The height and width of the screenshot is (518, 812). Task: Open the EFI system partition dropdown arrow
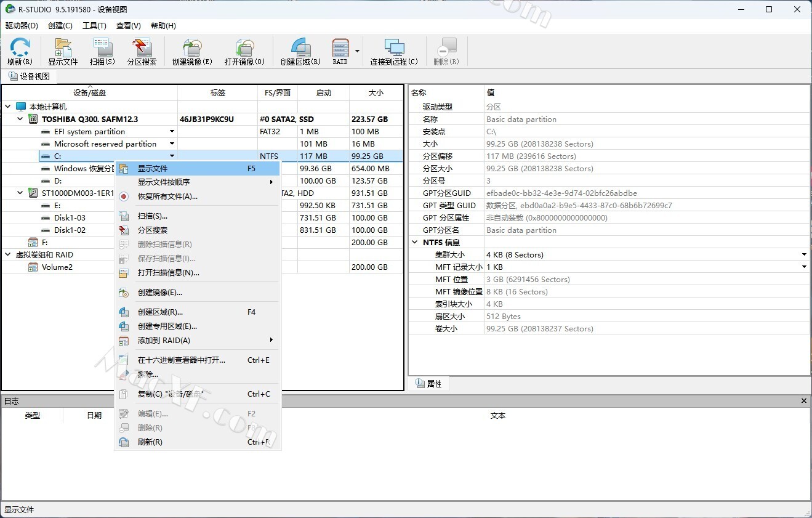pos(172,131)
